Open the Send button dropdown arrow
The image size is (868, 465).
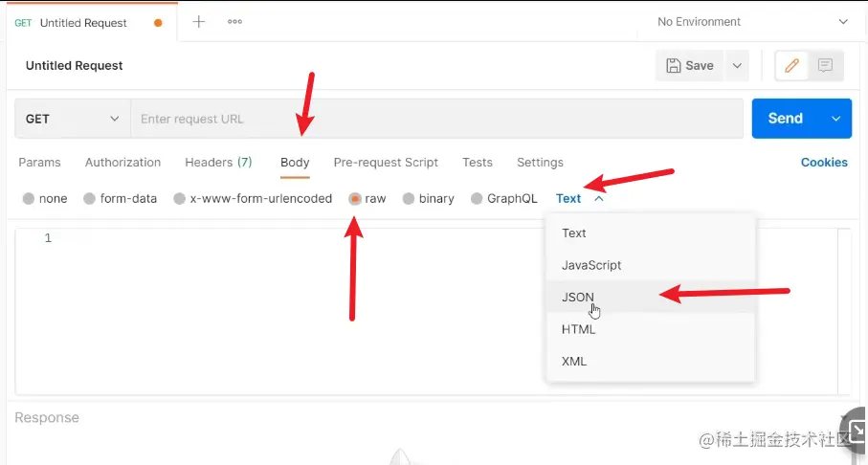pyautogui.click(x=835, y=119)
